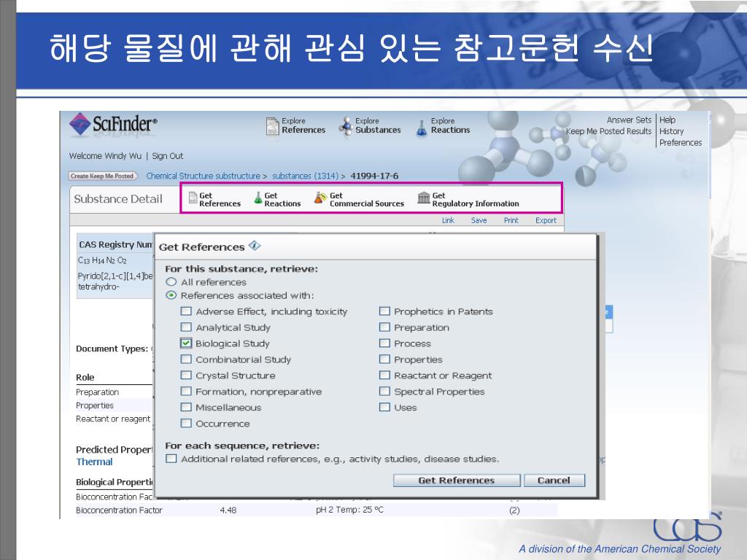Click the Print action link

511,220
